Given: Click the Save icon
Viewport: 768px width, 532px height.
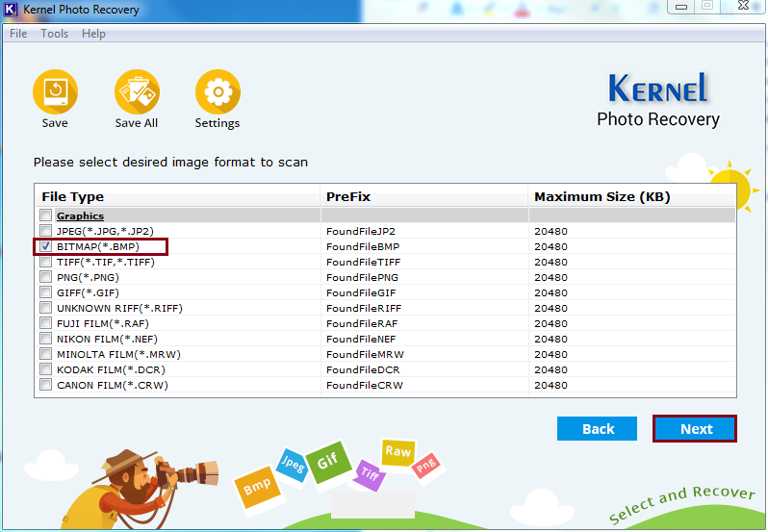Looking at the screenshot, I should coord(55,92).
